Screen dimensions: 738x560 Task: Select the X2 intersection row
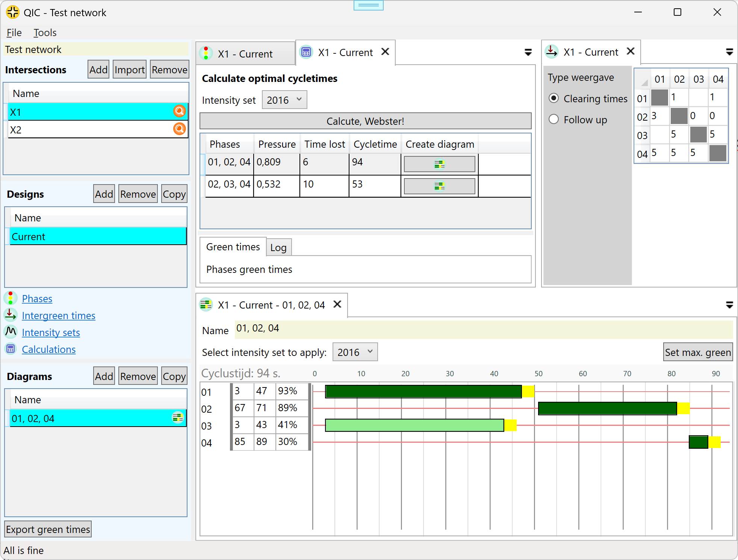(x=98, y=130)
